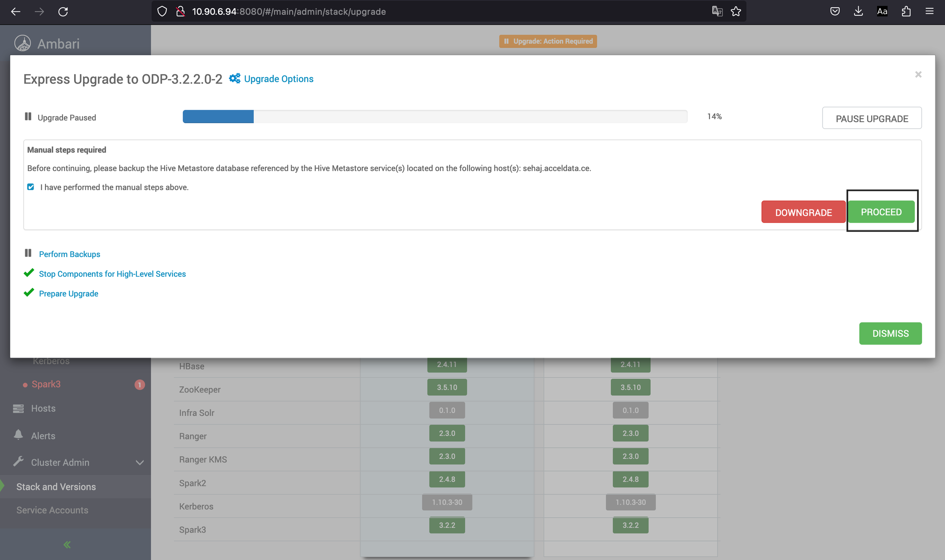This screenshot has width=945, height=560.
Task: Click the checkmark beside Stop Components step
Action: click(29, 273)
